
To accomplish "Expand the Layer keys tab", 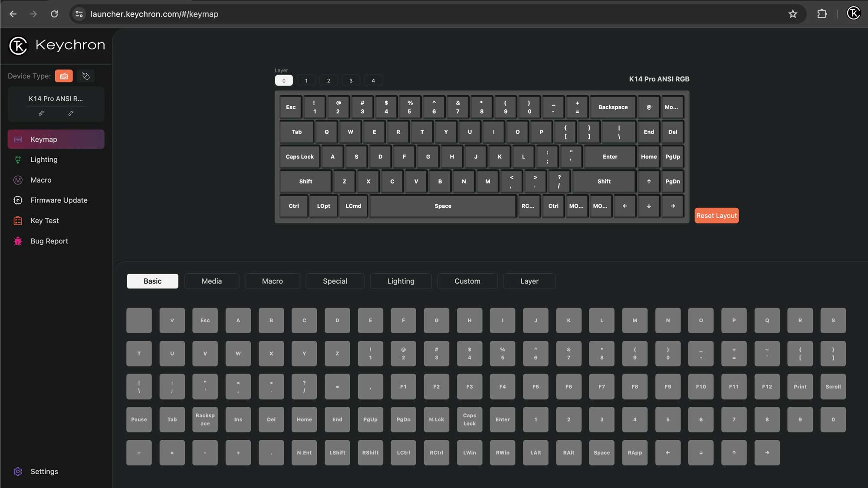I will coord(529,281).
